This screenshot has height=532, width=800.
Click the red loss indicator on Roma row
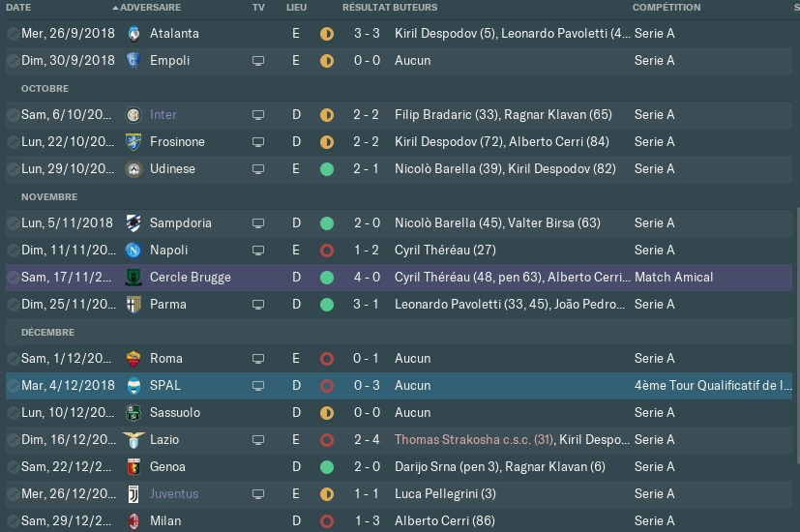(x=327, y=359)
